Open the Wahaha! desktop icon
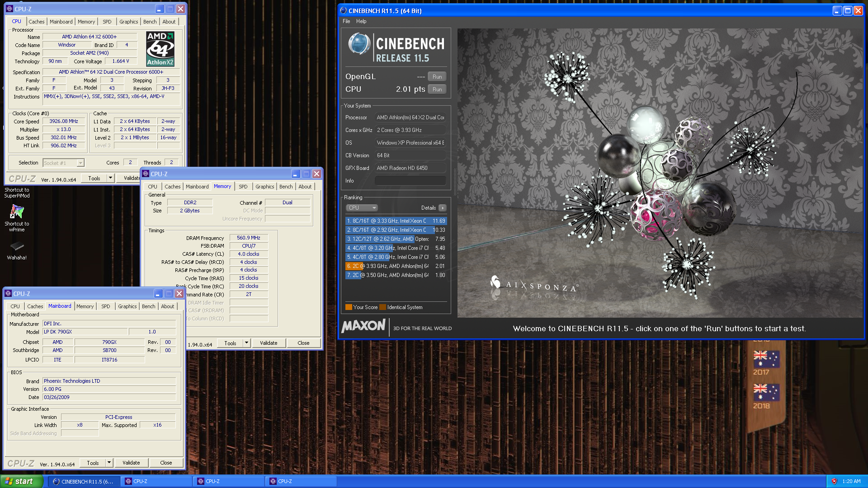Viewport: 868px width, 488px height. (17, 246)
